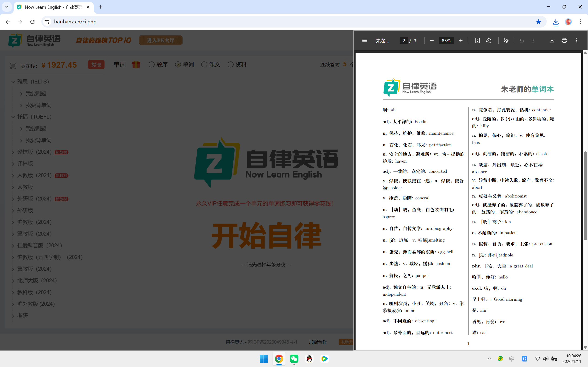588x367 pixels.
Task: Select the 题库 radio button
Action: pos(152,64)
